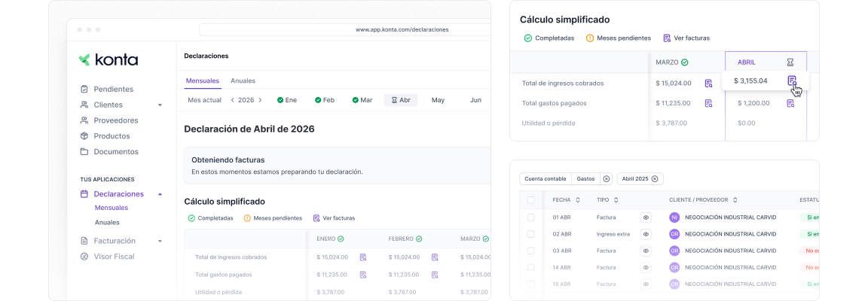Viewport: 868px width, 301px height.
Task: Toggle eye preview on 14 ABR Factura row
Action: 646,267
